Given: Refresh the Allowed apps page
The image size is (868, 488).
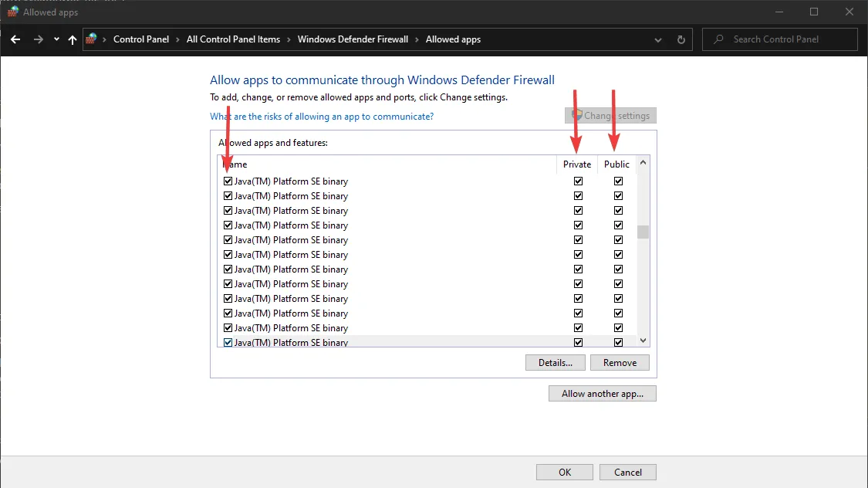Looking at the screenshot, I should click(x=681, y=40).
